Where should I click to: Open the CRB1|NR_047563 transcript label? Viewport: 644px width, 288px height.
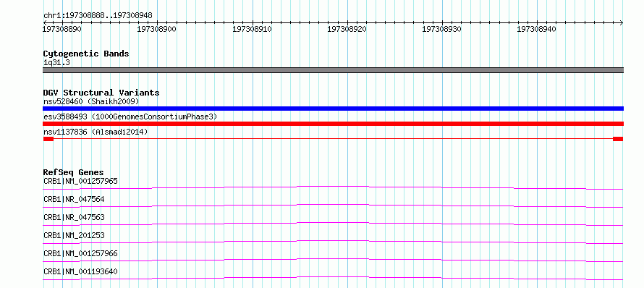pyautogui.click(x=74, y=217)
